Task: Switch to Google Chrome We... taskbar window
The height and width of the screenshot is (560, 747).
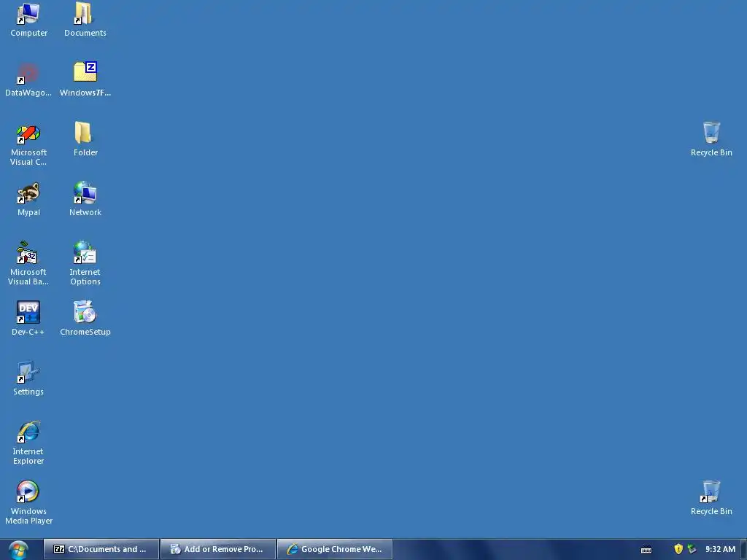Action: click(x=335, y=549)
